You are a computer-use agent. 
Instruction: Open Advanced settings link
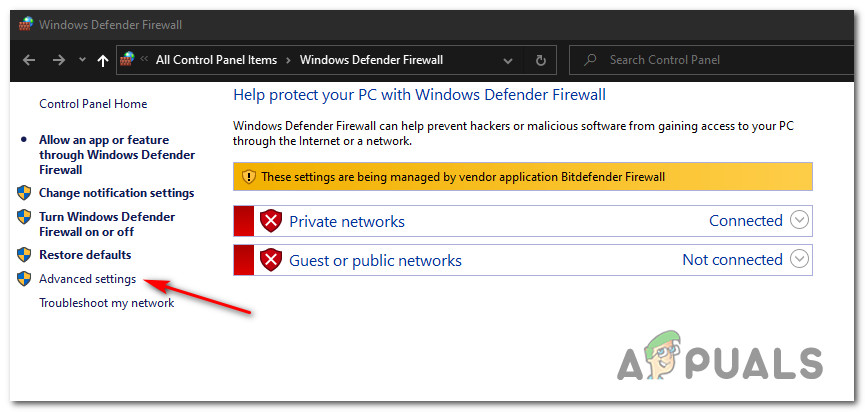click(87, 279)
